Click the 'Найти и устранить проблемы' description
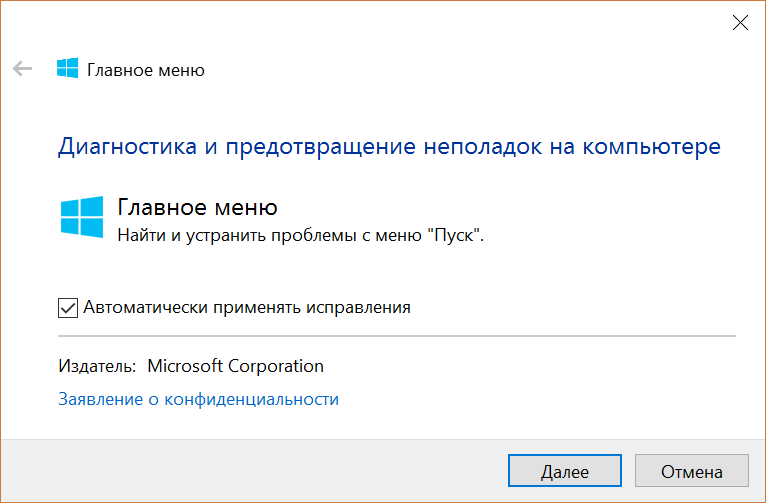Viewport: 766px width, 503px height. click(x=238, y=235)
